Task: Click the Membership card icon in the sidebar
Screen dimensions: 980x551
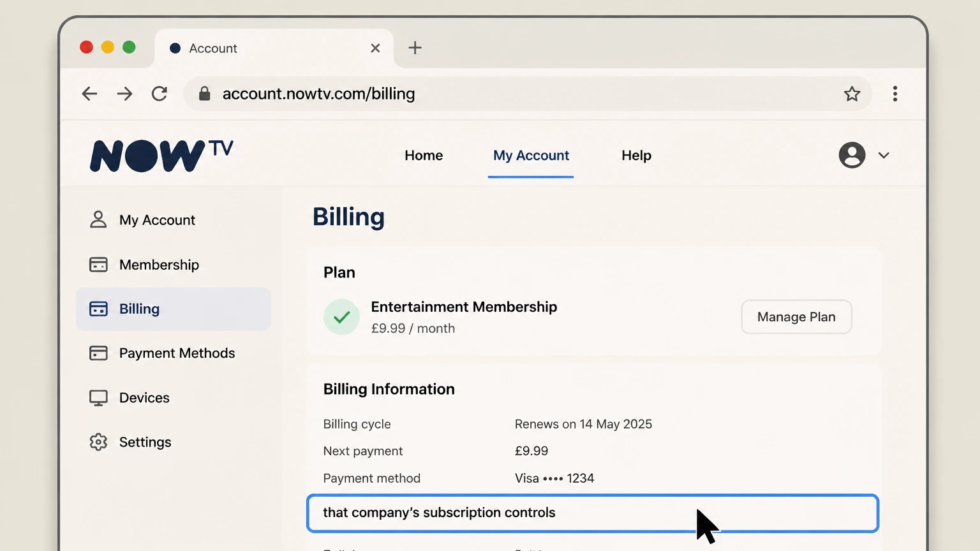Action: click(x=98, y=264)
